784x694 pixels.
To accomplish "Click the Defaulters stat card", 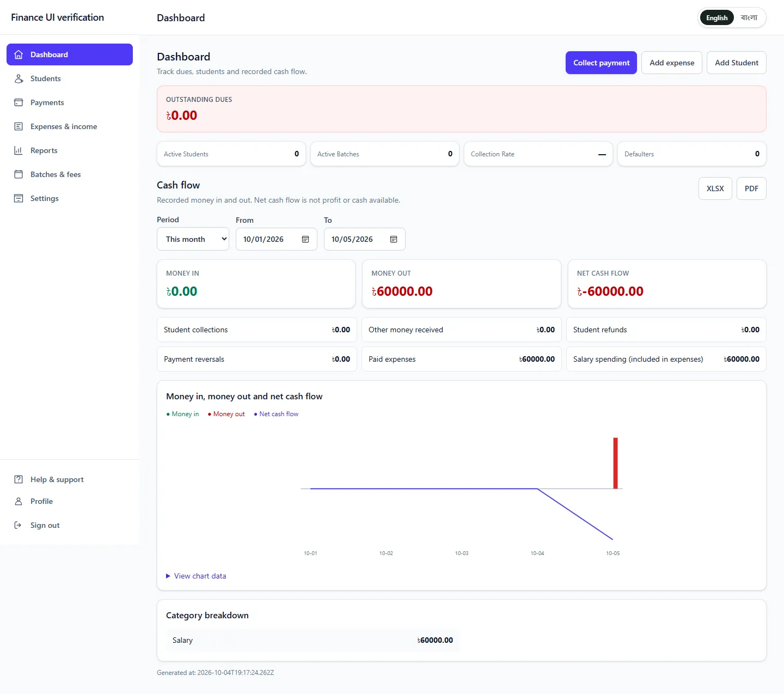I will coord(692,154).
